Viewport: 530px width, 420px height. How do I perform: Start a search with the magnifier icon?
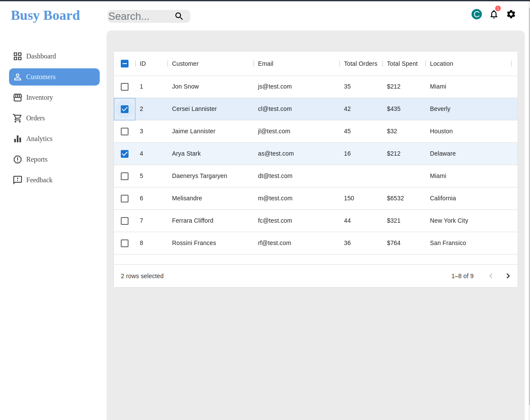pos(179,16)
